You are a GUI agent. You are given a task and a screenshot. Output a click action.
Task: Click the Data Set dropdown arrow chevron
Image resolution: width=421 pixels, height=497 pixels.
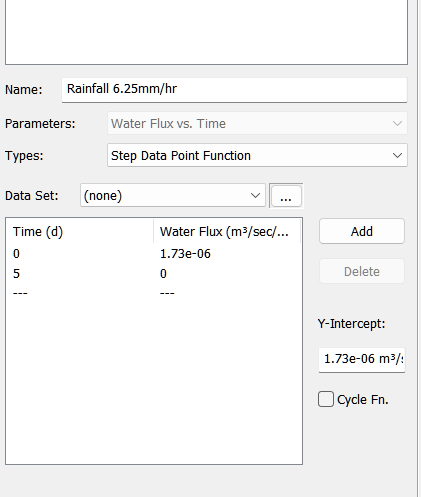255,196
